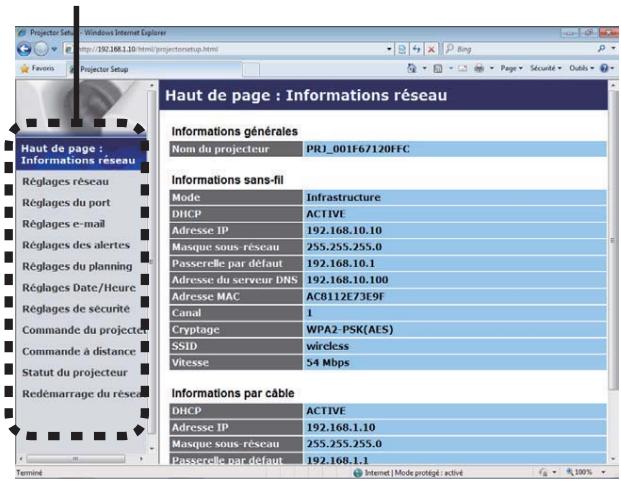Screen dimensions: 621x482
Task: Expand the Home icon dropdown arrow
Action: (x=424, y=69)
